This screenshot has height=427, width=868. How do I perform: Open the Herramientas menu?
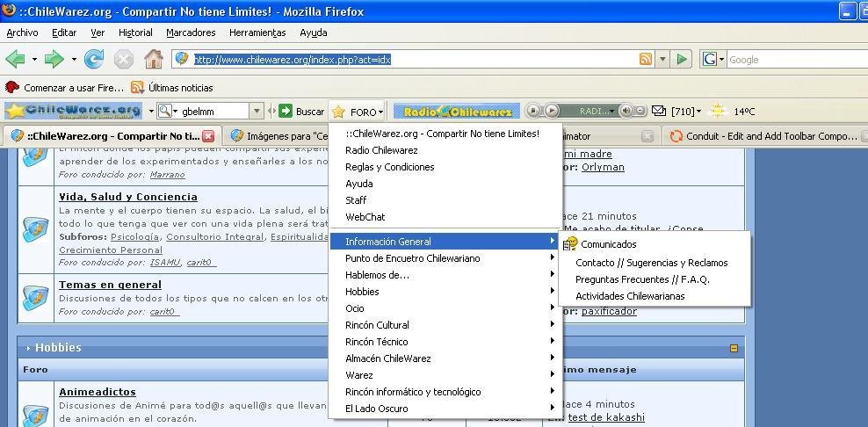click(257, 33)
